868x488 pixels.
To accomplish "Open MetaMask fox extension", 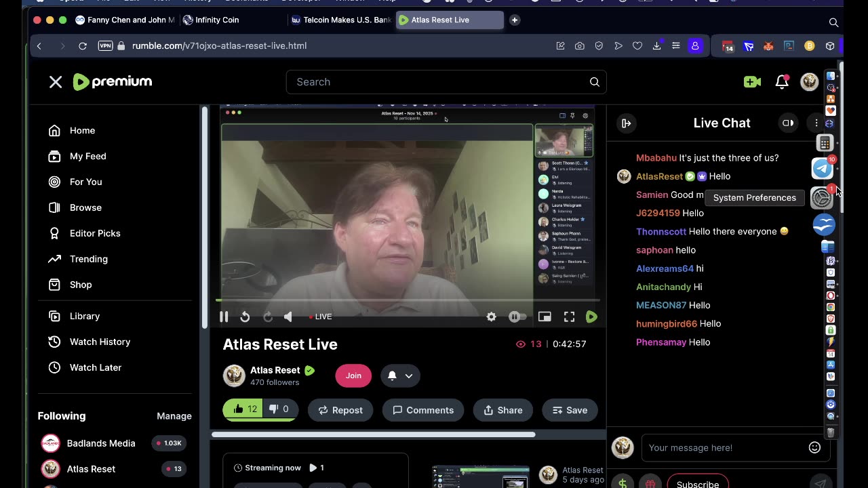I will tap(768, 46).
